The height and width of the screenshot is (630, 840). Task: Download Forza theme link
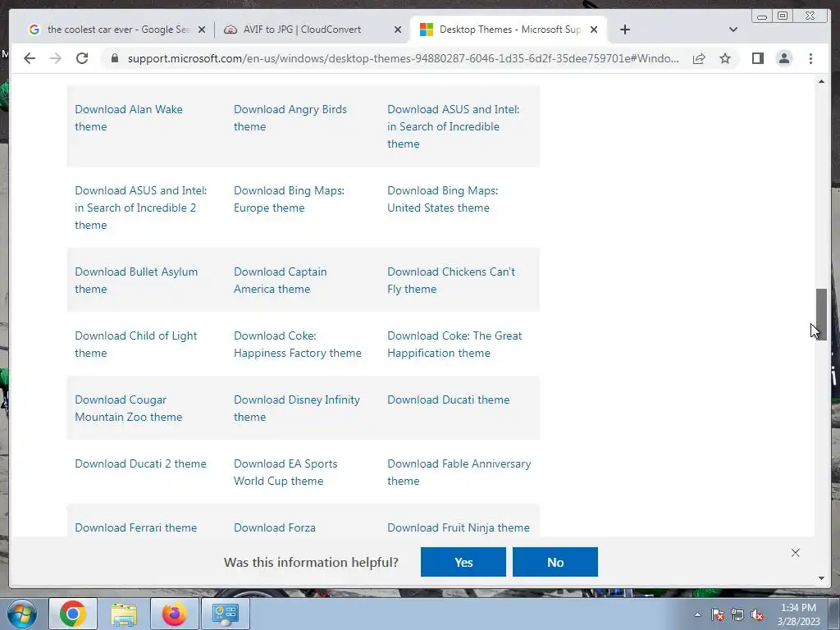(x=274, y=527)
